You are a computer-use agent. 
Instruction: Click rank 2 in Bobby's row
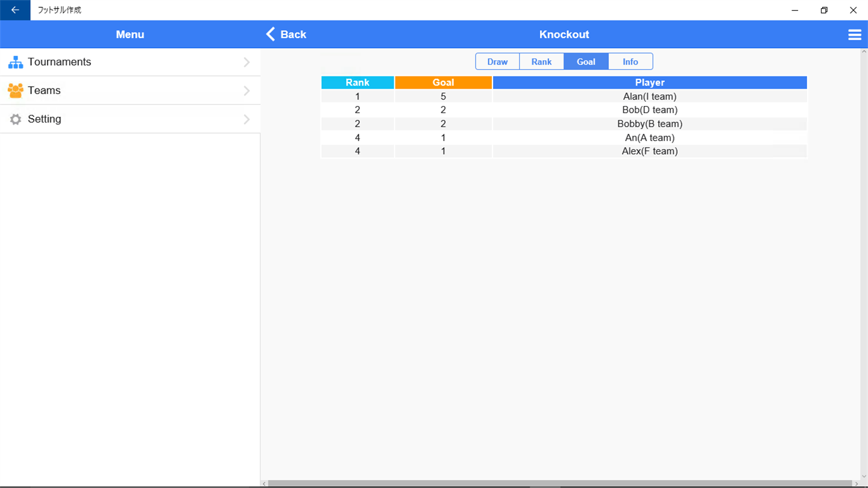tap(357, 124)
